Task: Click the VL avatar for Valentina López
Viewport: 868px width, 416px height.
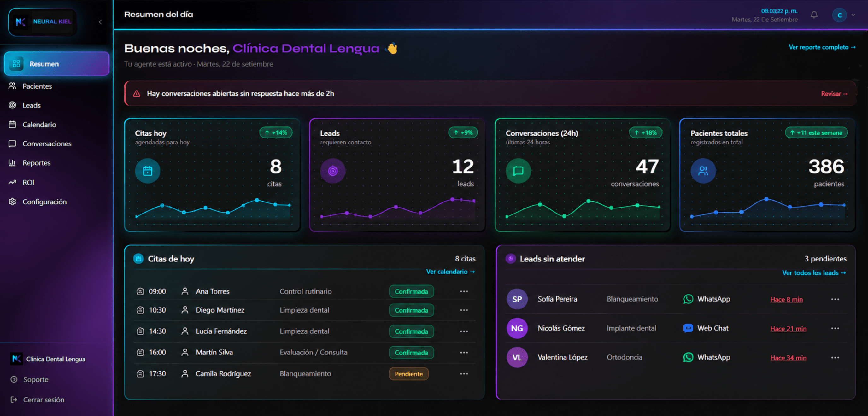Action: coord(517,357)
